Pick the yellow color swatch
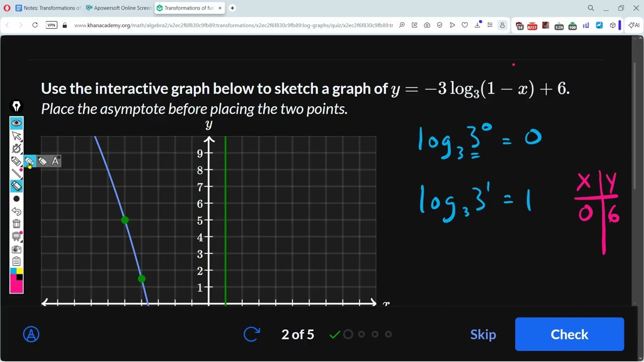The width and height of the screenshot is (644, 362). click(20, 271)
